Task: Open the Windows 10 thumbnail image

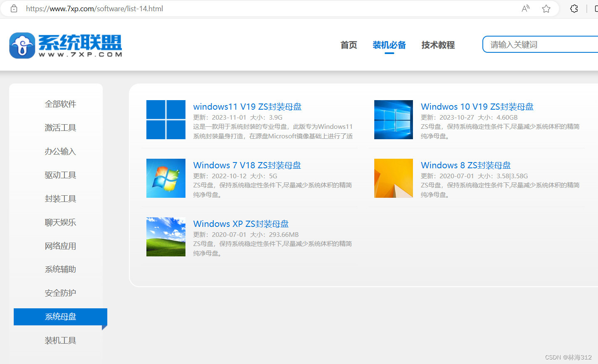Action: tap(393, 120)
